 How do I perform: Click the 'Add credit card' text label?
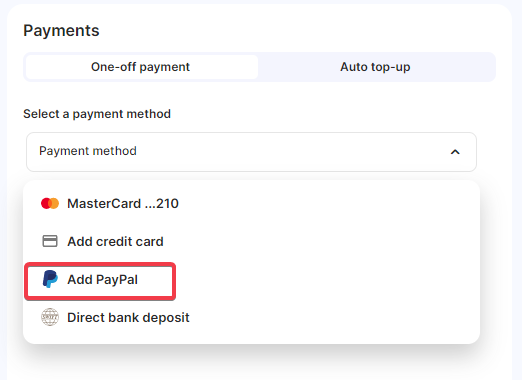click(x=115, y=242)
